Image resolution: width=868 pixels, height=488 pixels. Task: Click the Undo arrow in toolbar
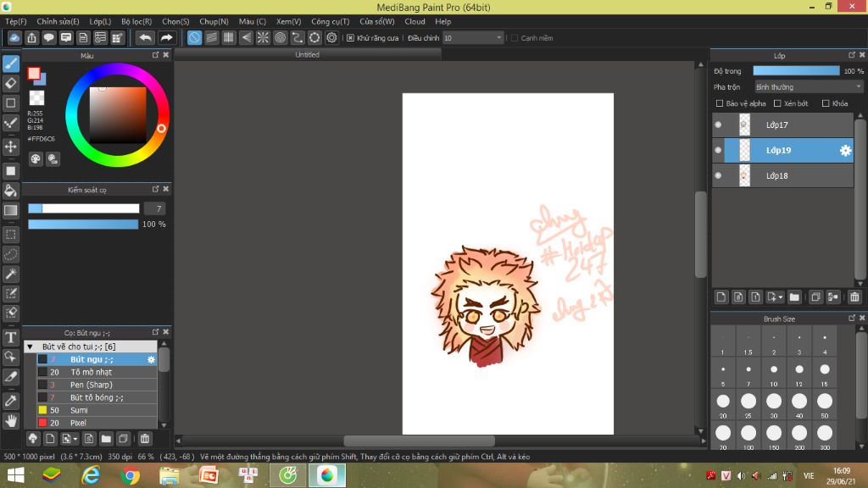coord(145,37)
